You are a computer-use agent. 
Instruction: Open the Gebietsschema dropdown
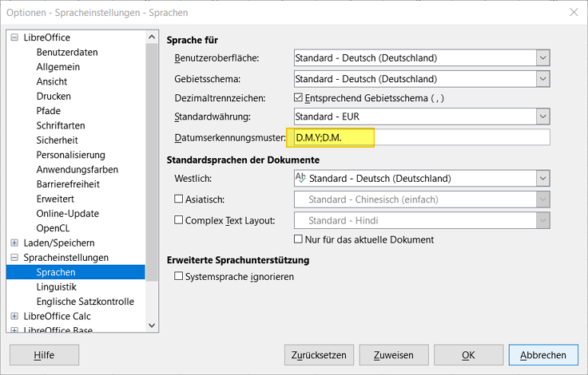[542, 79]
